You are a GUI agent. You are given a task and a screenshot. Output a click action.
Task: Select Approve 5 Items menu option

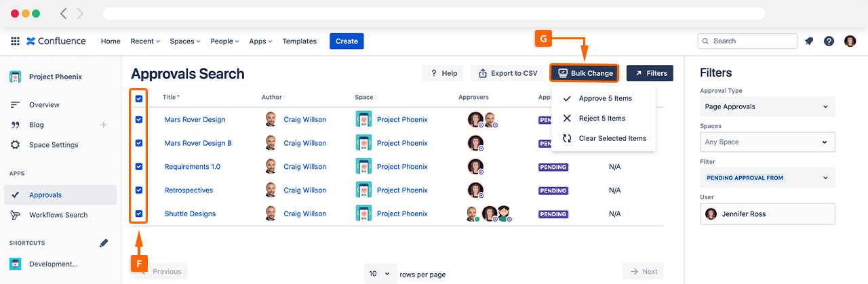click(605, 98)
